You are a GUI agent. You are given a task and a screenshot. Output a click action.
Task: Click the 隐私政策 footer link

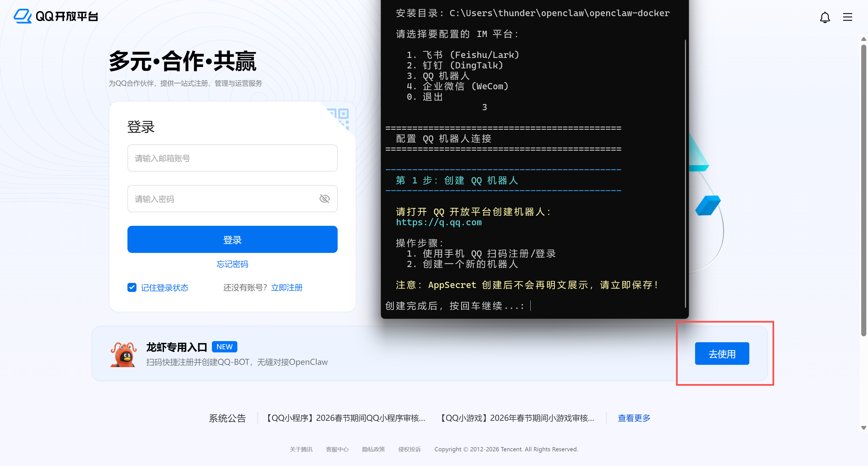[373, 449]
